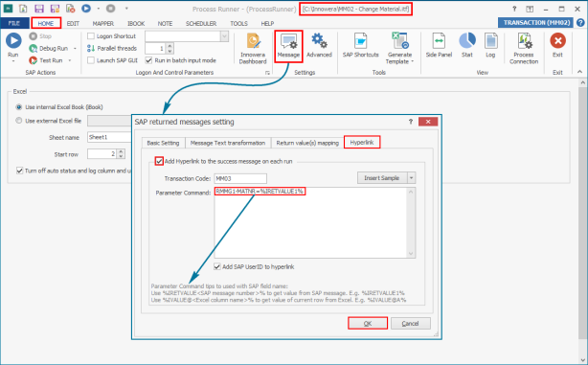Increase the Parallel threads spinner
This screenshot has height=365, width=588.
(170, 46)
